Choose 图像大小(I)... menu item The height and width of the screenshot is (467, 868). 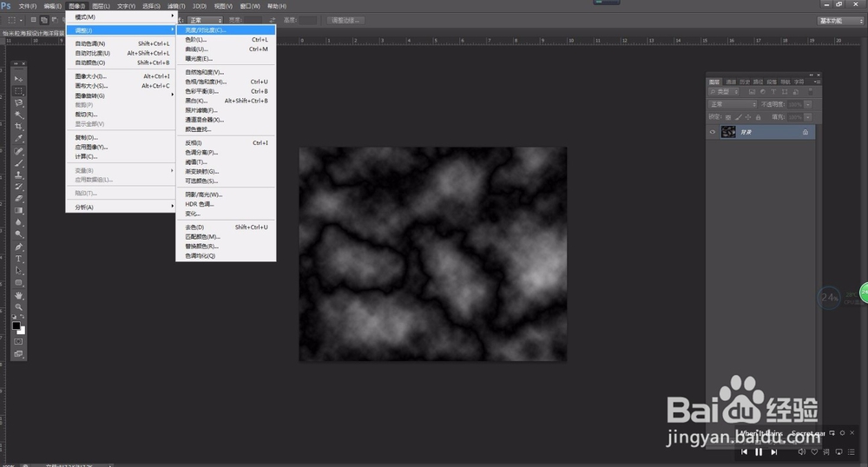point(120,76)
